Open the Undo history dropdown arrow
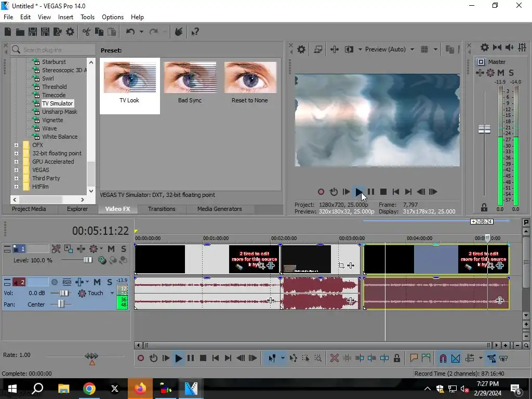The width and height of the screenshot is (532, 399). [141, 32]
